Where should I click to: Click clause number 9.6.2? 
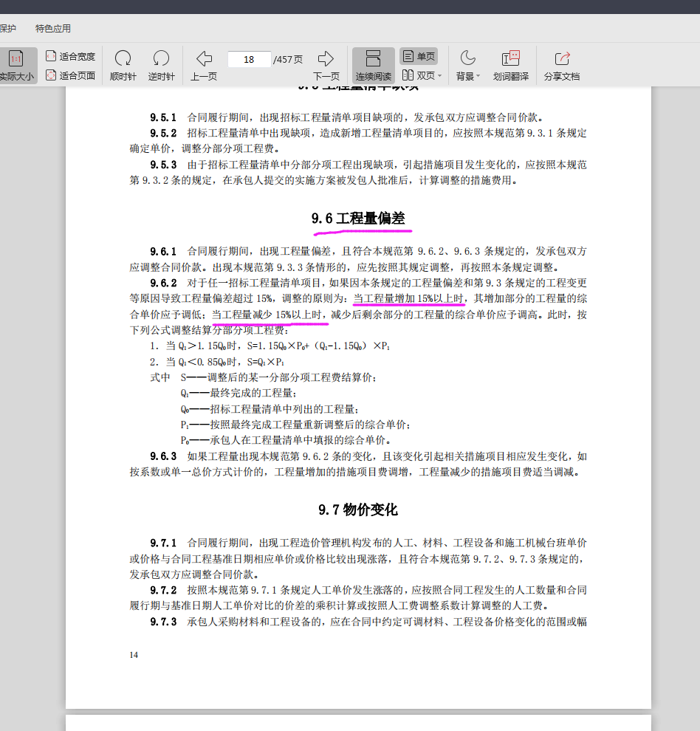pos(163,283)
